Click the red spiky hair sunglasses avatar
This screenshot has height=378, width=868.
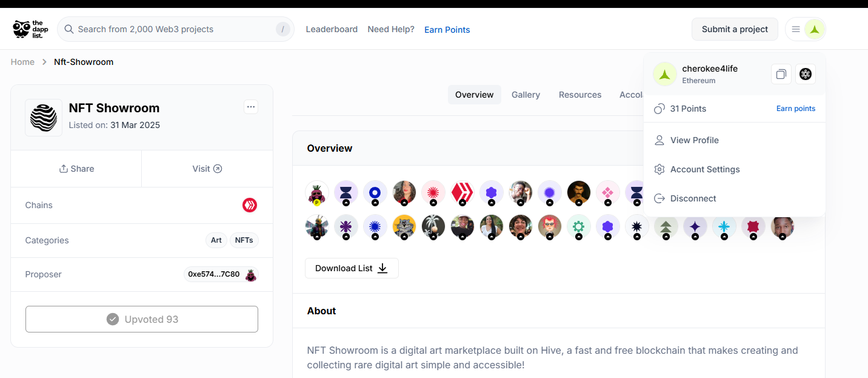point(549,227)
